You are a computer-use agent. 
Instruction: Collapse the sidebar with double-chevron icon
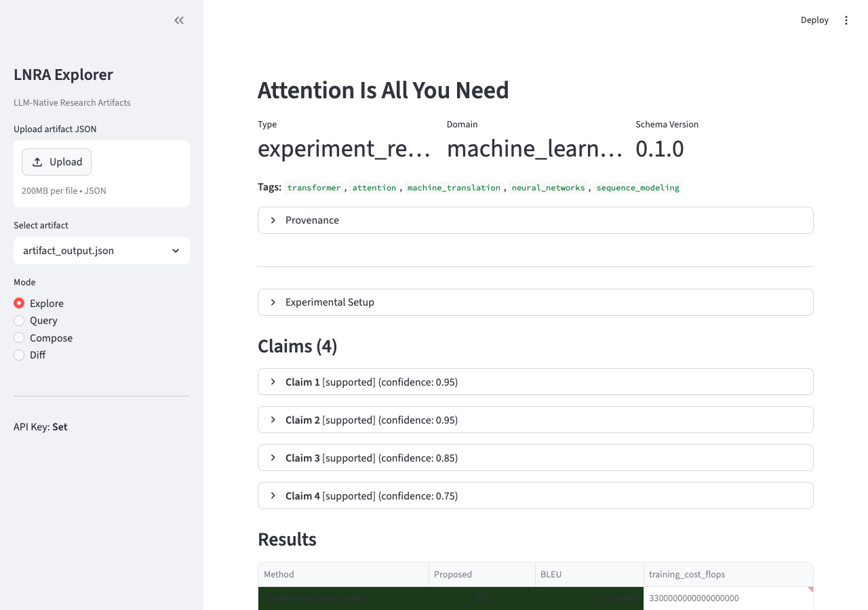[x=179, y=20]
